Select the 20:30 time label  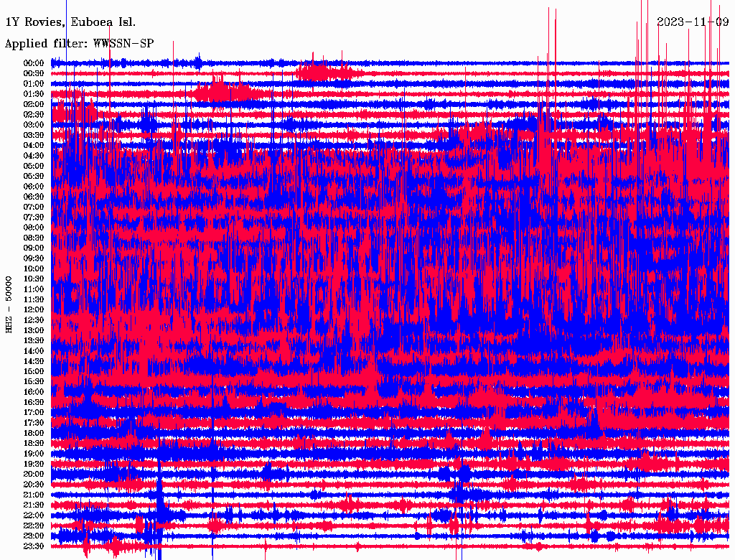(34, 485)
